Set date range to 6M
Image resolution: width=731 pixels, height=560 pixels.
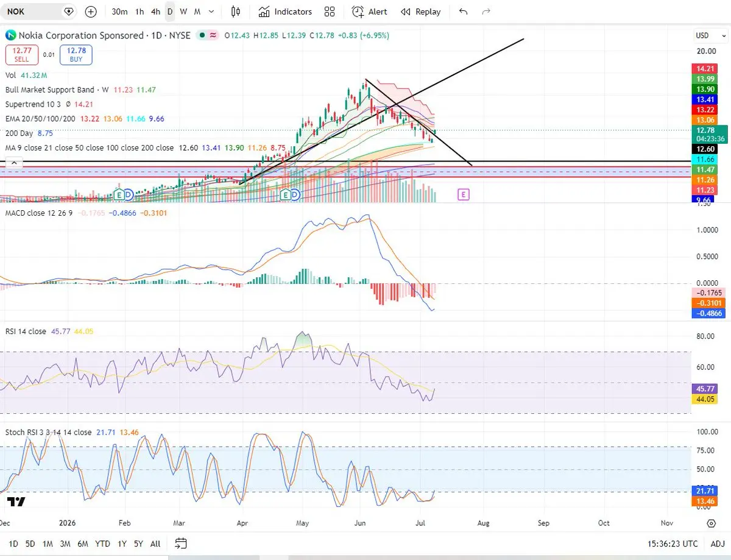(83, 544)
